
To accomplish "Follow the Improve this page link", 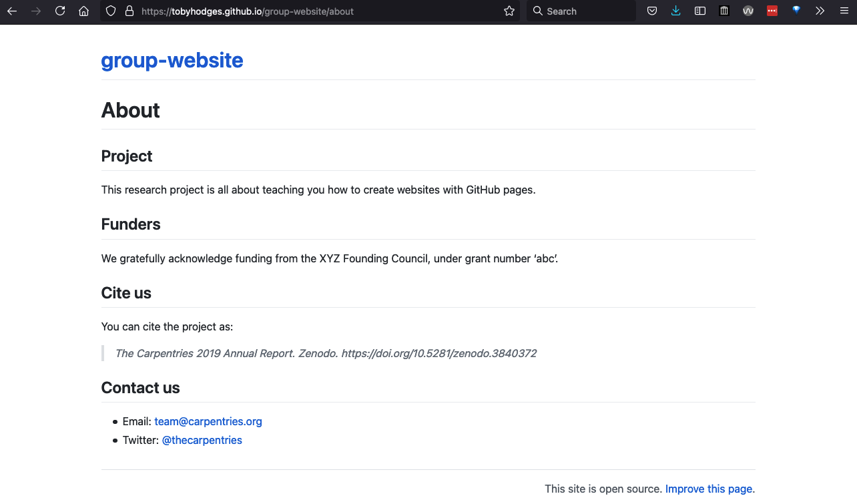I will pyautogui.click(x=710, y=489).
